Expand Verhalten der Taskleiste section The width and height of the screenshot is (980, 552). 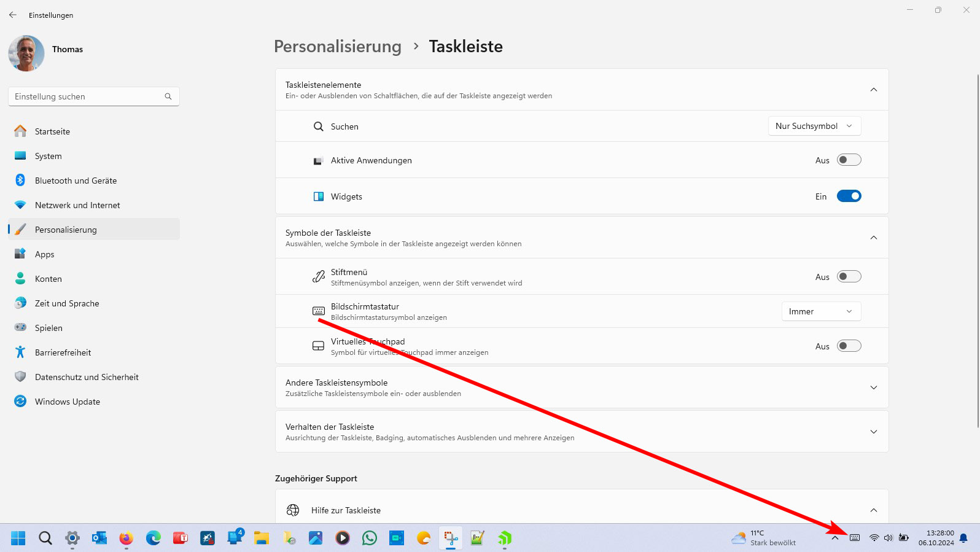(x=581, y=432)
